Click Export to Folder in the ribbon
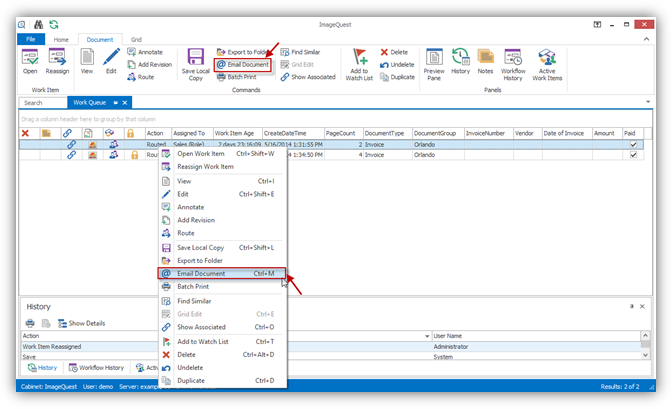This screenshot has height=409, width=672. click(242, 52)
